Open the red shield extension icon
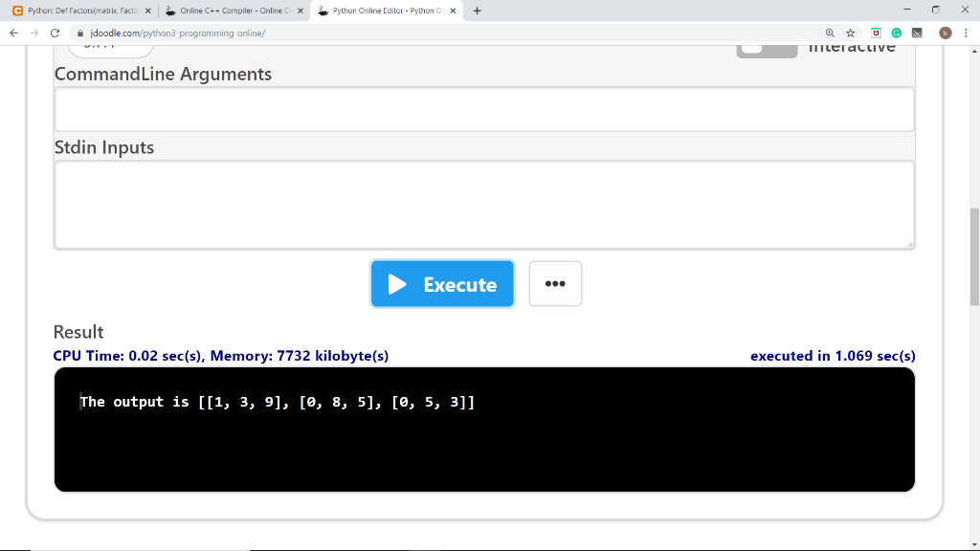980x551 pixels. click(876, 33)
